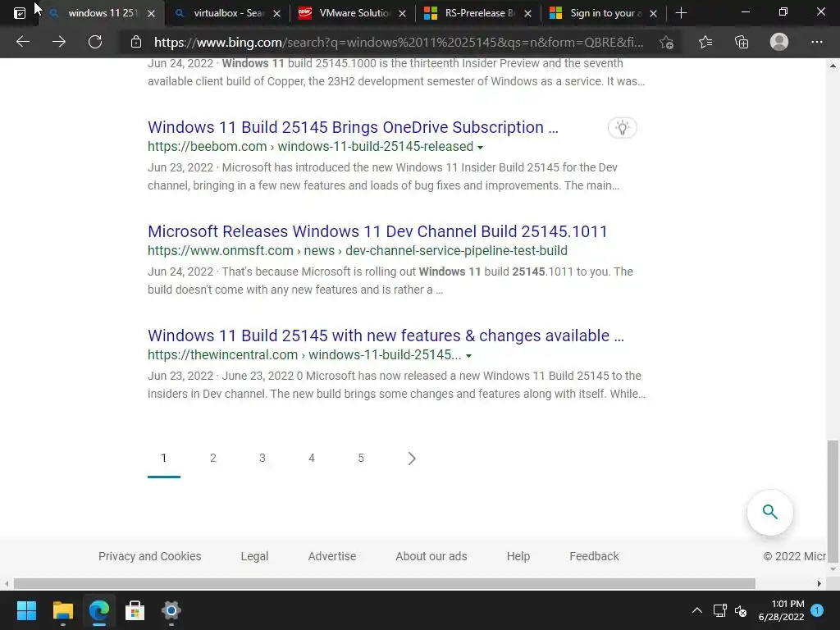Click the floating search magnifier button
Screen dimensions: 840x630
click(x=769, y=512)
